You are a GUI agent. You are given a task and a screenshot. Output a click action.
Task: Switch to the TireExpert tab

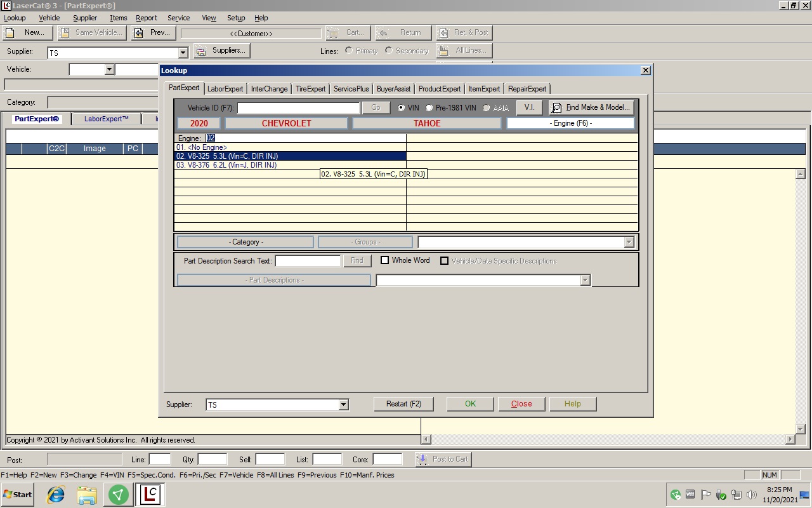(x=311, y=89)
